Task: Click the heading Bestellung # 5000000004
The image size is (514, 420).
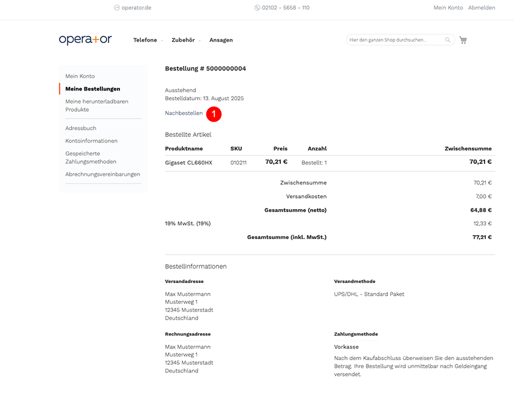Action: point(205,68)
